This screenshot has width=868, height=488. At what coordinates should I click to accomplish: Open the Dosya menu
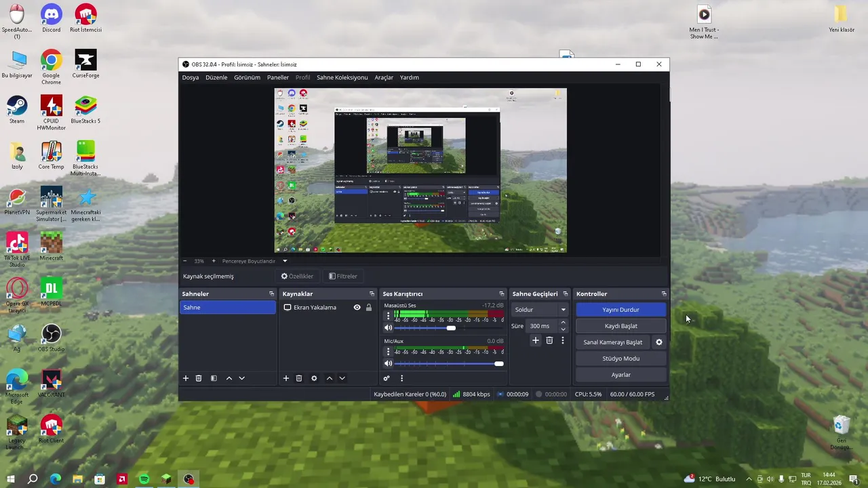pos(191,77)
